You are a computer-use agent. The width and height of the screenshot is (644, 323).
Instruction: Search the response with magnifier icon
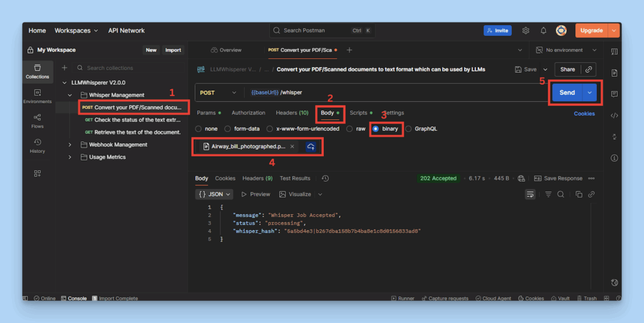[x=560, y=194]
